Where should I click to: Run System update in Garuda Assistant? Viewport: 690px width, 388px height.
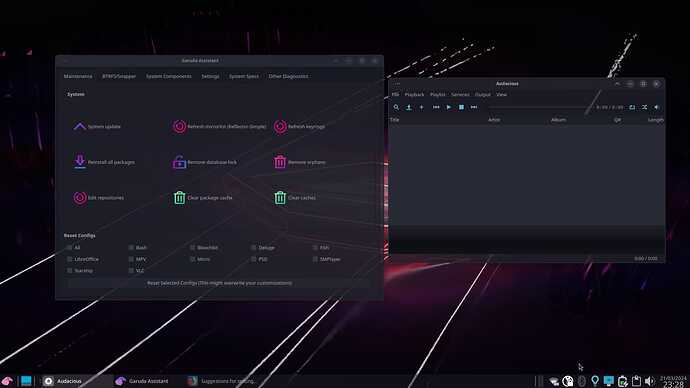pos(97,127)
